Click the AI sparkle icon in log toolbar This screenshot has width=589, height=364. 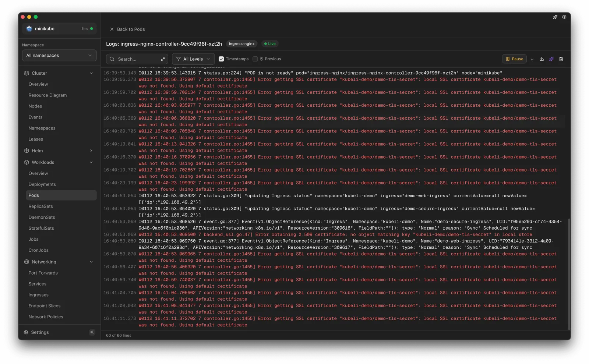pyautogui.click(x=551, y=59)
